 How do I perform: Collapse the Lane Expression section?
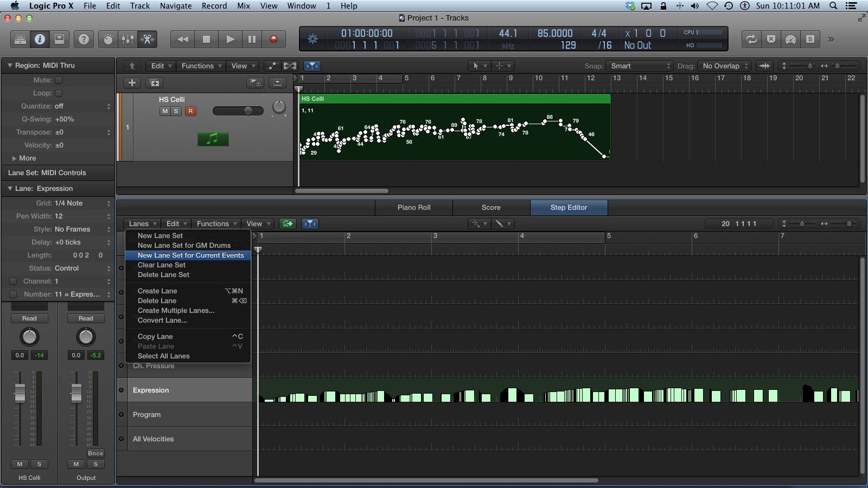(x=10, y=188)
